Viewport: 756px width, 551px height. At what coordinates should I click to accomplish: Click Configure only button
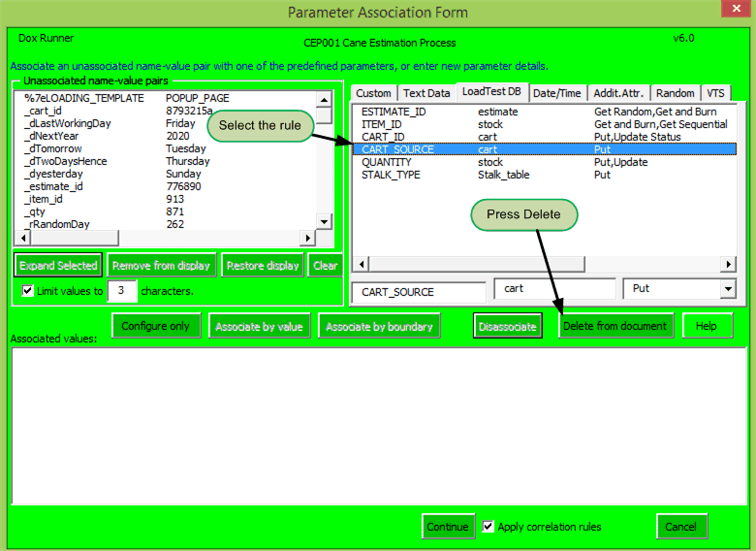click(x=156, y=326)
